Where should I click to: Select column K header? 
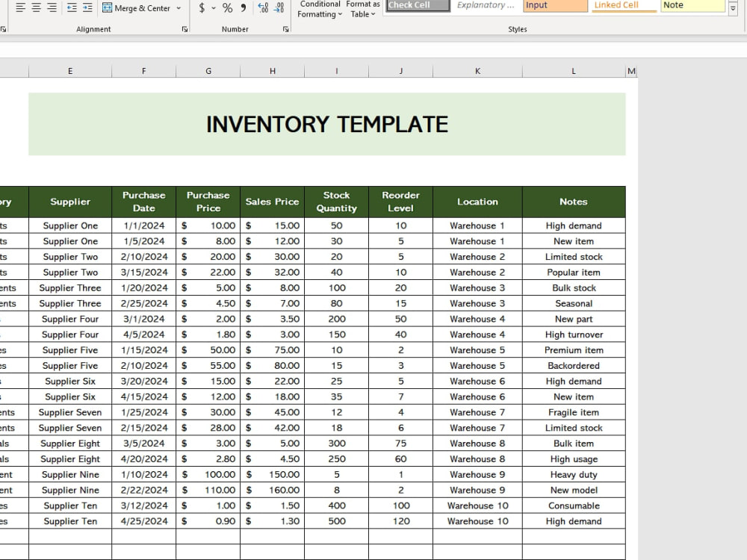[477, 71]
